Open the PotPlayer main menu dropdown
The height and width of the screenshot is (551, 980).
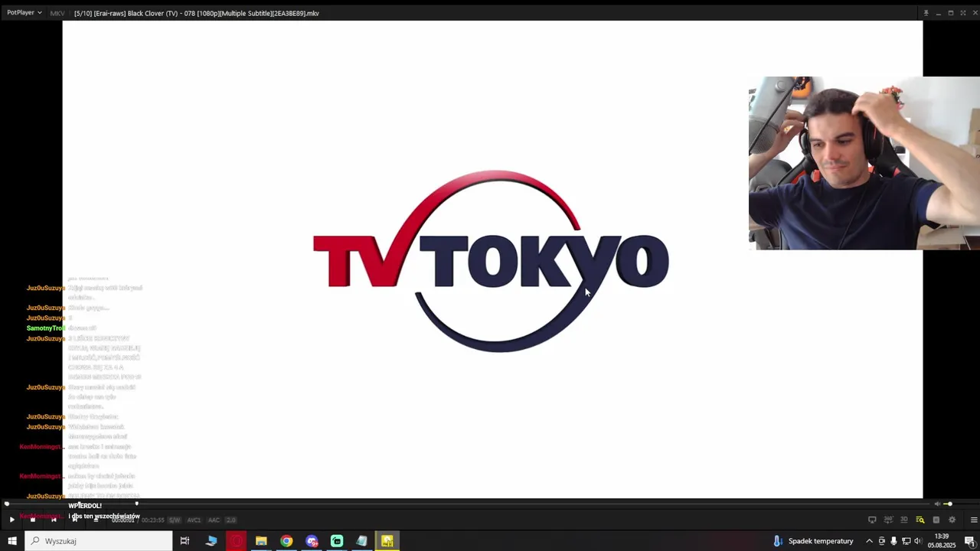[x=24, y=13]
